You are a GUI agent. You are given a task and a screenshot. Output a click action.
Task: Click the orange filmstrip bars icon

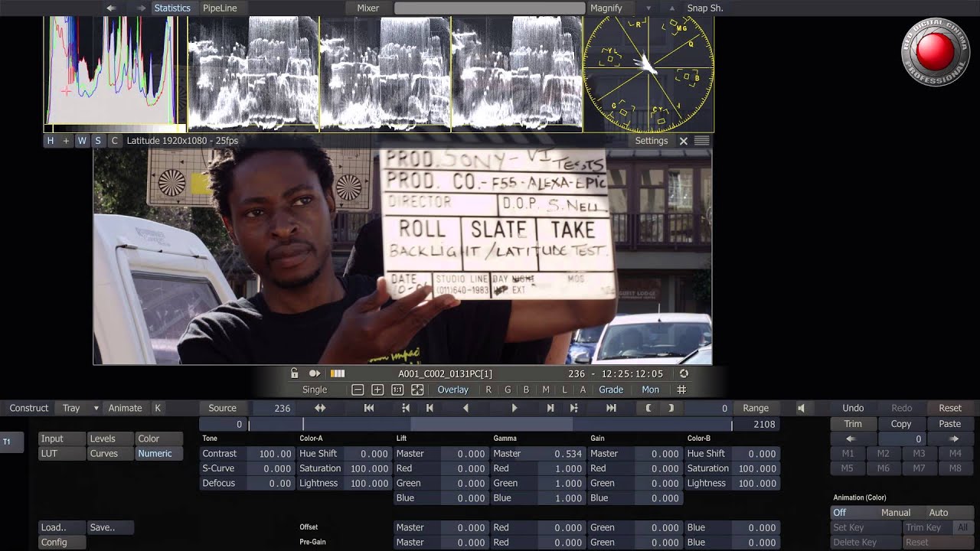[337, 373]
